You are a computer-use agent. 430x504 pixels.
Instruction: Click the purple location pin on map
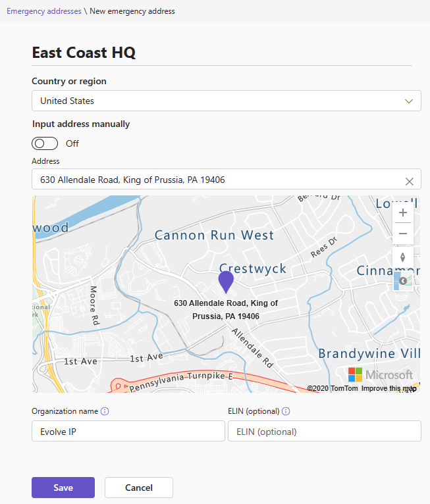226,282
